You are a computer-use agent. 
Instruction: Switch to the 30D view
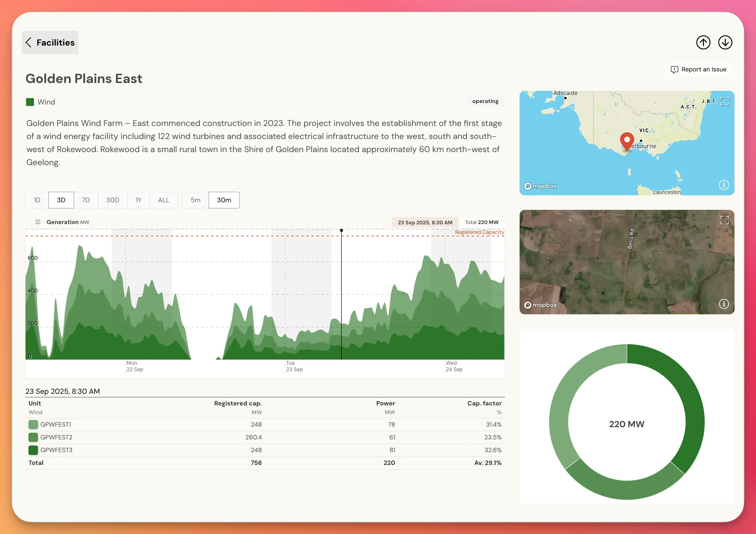point(112,200)
